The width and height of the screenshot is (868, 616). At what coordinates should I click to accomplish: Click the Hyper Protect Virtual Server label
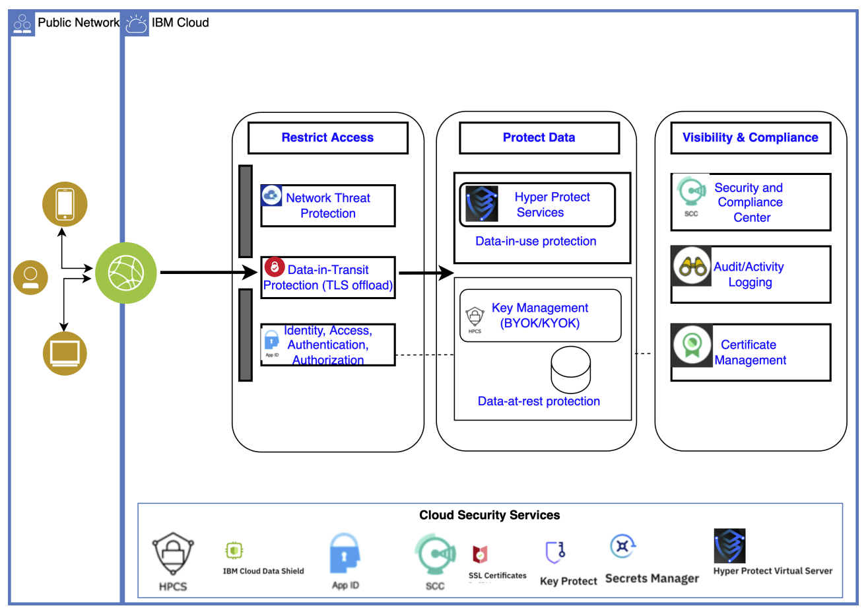click(773, 571)
